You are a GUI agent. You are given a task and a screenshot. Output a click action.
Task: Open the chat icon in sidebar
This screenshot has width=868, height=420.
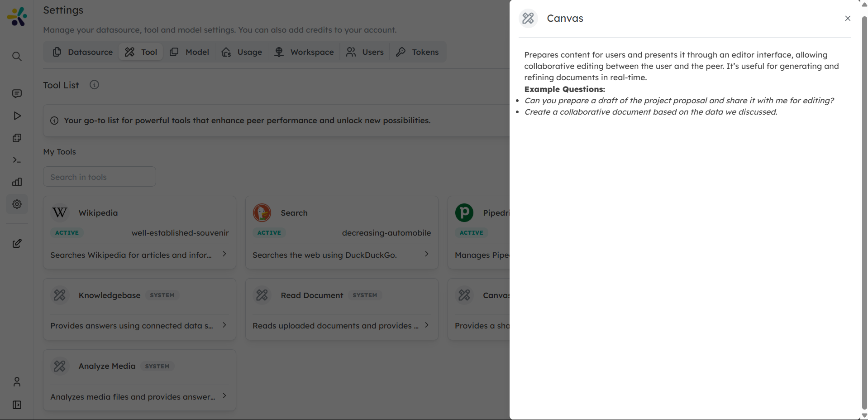(x=17, y=94)
